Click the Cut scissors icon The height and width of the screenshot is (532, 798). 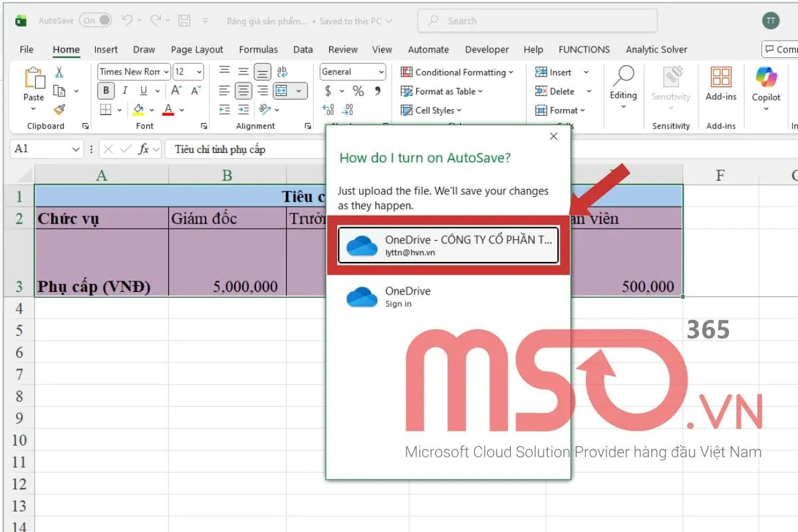[59, 72]
